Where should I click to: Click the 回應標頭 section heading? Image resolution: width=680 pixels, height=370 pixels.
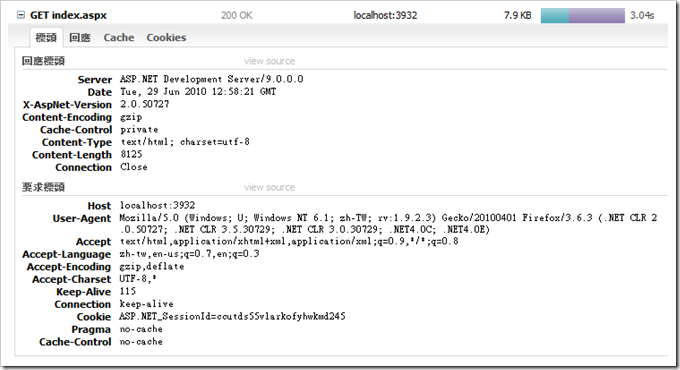(x=43, y=61)
